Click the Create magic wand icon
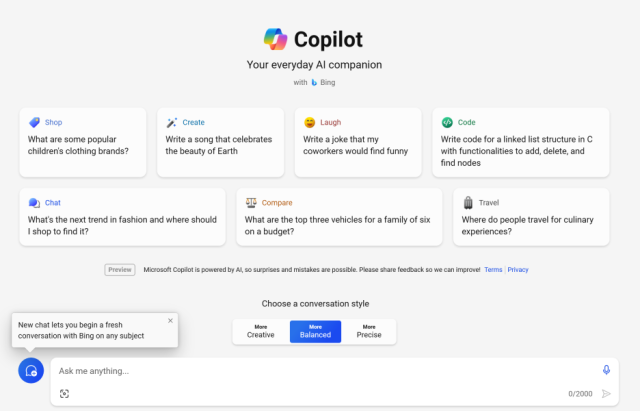 pyautogui.click(x=172, y=122)
